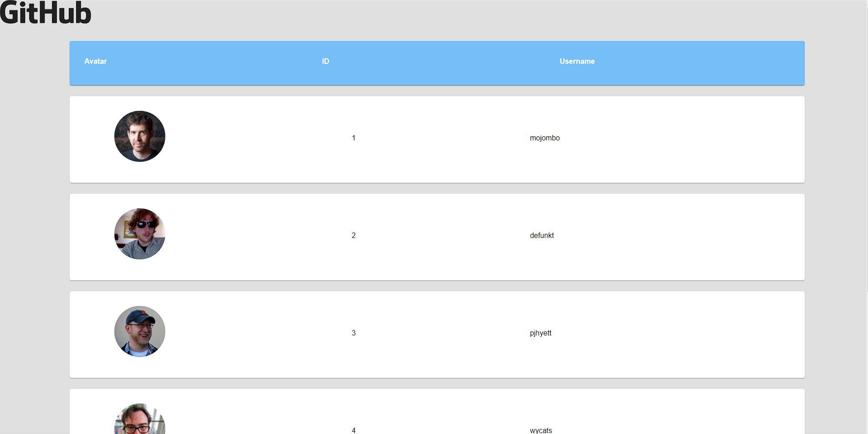Viewport: 868px width, 434px height.
Task: Click the username pjhyett
Action: tap(541, 333)
